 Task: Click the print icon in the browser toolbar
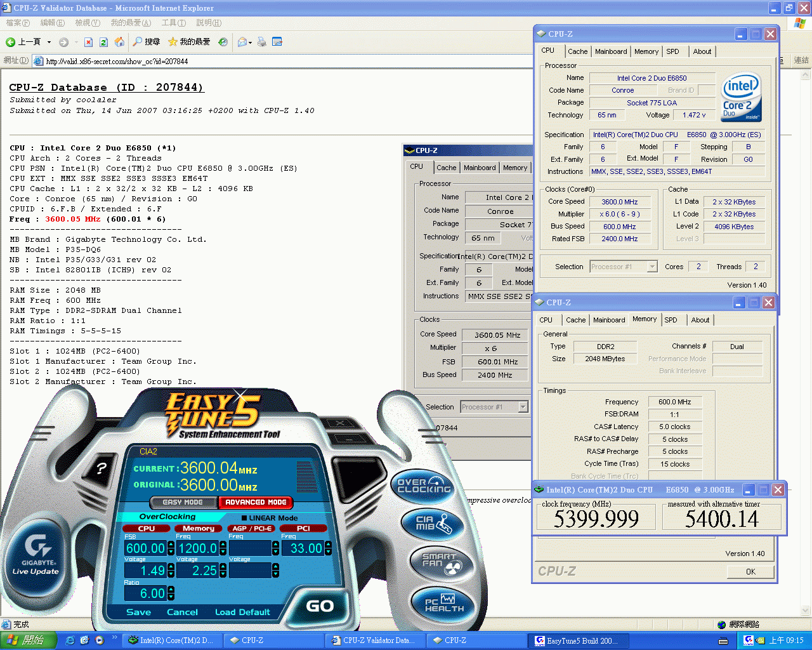pos(261,42)
